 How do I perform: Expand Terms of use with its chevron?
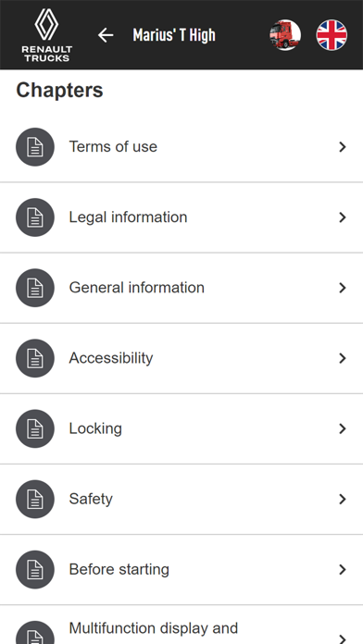point(343,147)
